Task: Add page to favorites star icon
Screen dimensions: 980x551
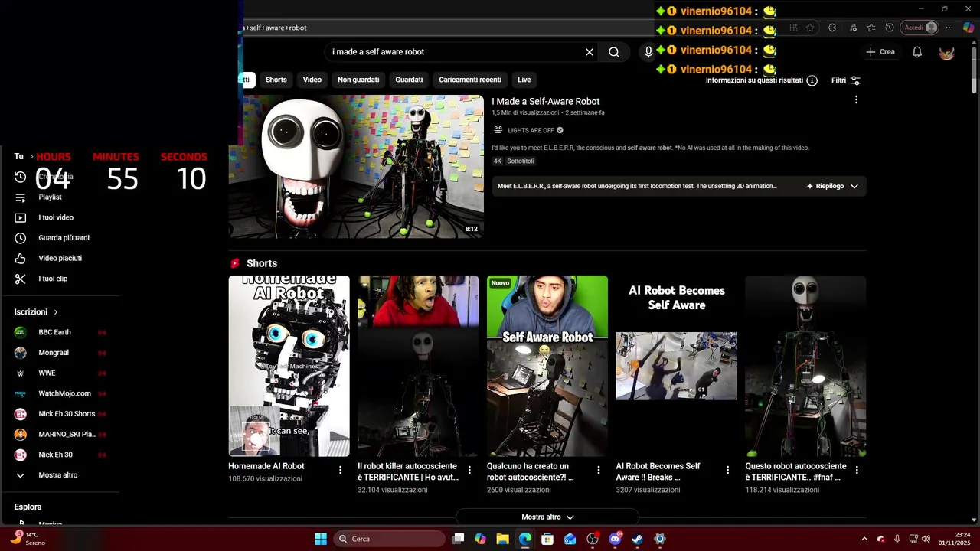Action: click(810, 28)
